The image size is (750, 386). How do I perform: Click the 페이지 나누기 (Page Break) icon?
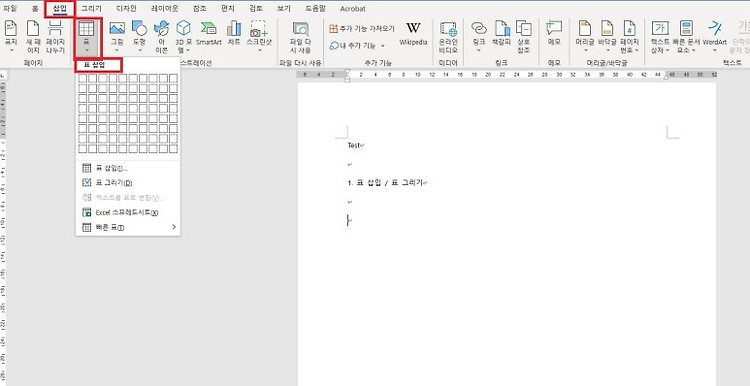[x=55, y=29]
